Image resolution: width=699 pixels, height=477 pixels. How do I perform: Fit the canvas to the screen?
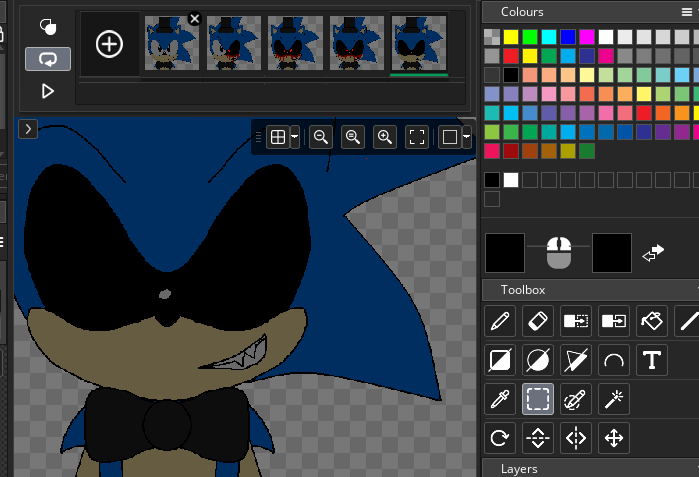coord(417,137)
